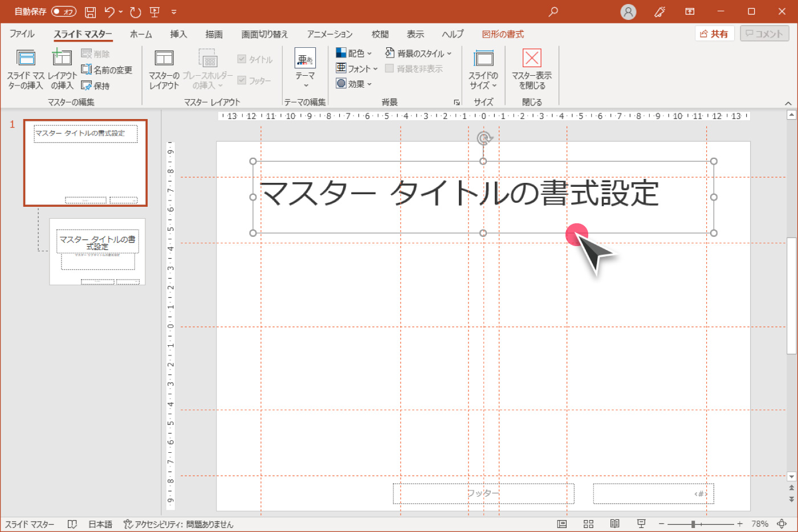Click マスター表示を閉じる button
The width and height of the screenshot is (798, 532).
click(x=532, y=70)
